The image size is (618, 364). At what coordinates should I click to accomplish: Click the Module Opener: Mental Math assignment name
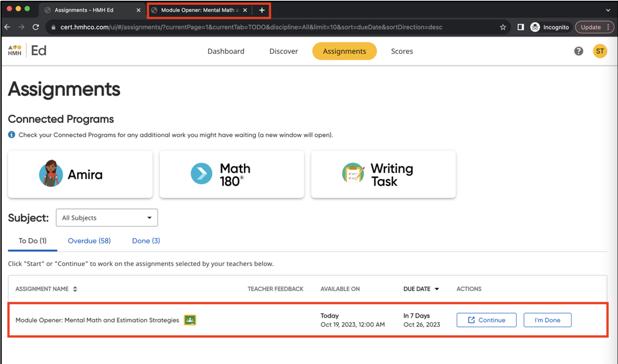(x=97, y=320)
